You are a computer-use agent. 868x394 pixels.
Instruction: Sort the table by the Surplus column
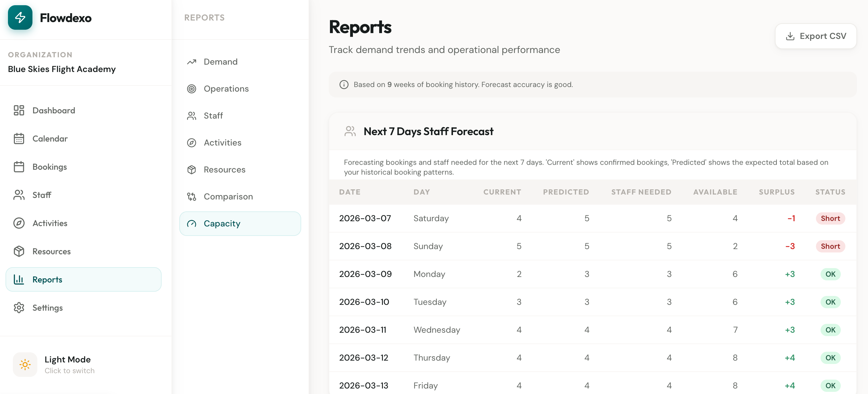click(x=777, y=191)
